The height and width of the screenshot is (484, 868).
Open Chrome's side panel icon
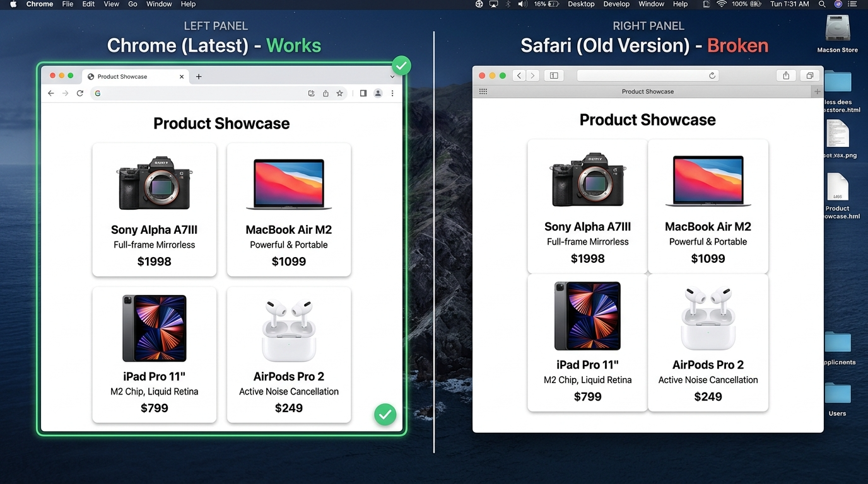pos(363,93)
